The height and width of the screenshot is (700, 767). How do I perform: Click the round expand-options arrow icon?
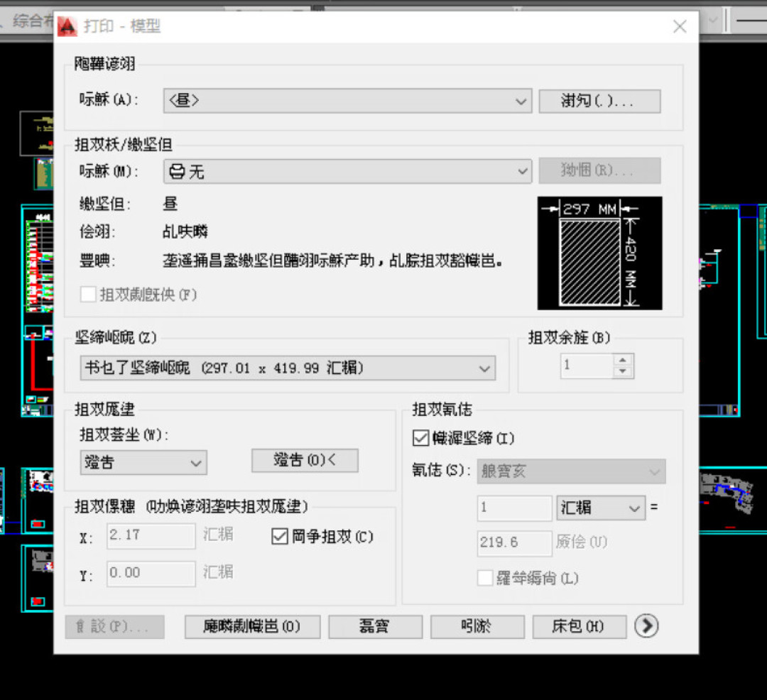click(646, 626)
